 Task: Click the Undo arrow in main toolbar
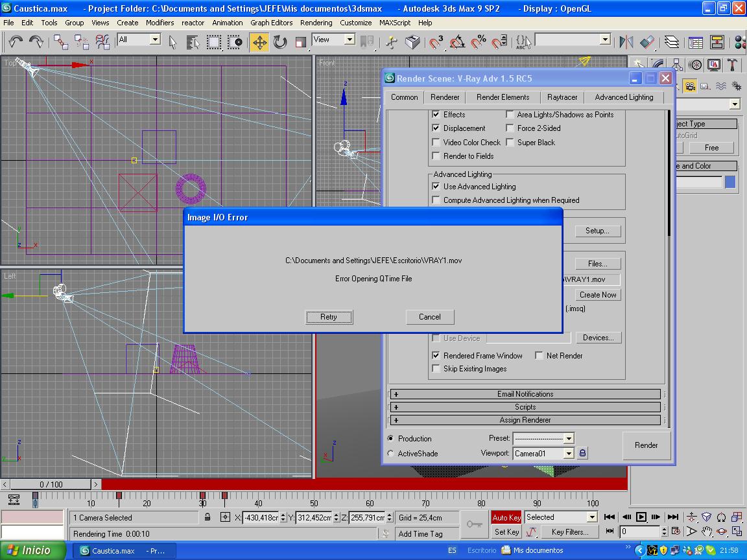click(16, 42)
